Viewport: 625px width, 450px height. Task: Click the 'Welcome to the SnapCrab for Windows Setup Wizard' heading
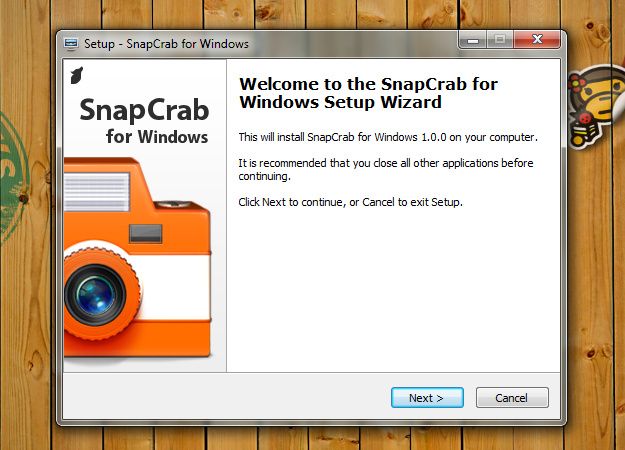[368, 93]
